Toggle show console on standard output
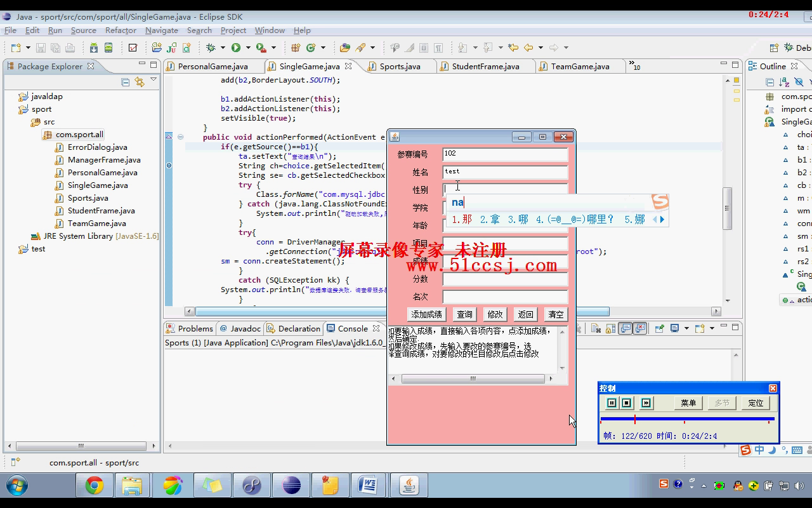 coord(625,328)
